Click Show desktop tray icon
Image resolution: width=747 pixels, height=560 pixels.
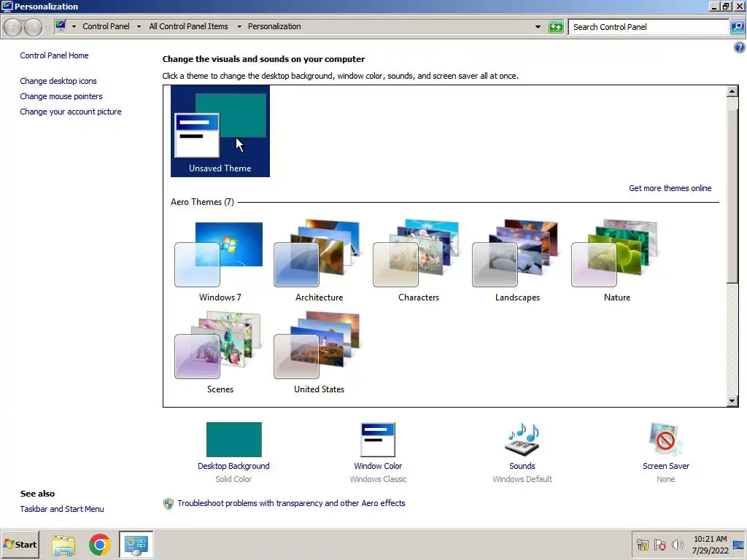[x=738, y=545]
